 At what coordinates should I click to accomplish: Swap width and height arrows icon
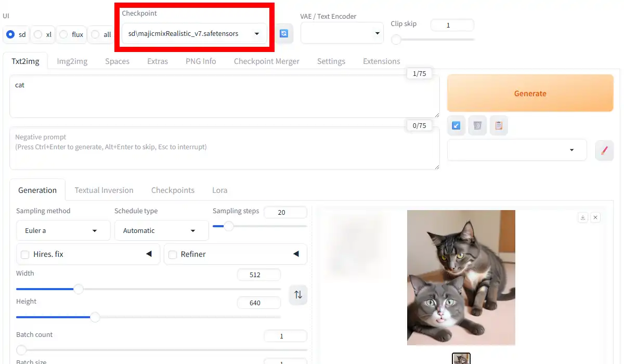click(x=298, y=295)
